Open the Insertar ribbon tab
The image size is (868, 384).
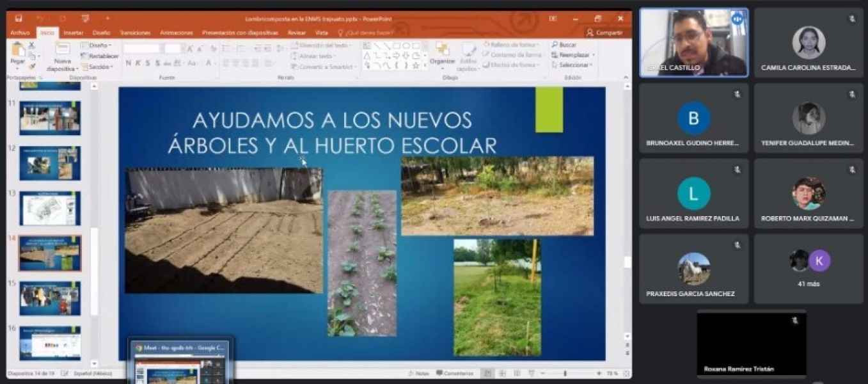[x=73, y=33]
